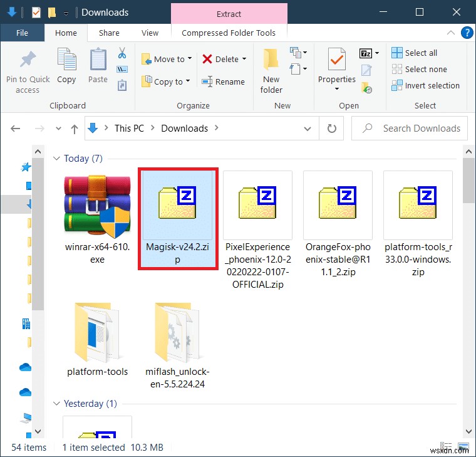476x457 pixels.
Task: Open the Properties dropdown arrow
Action: click(337, 89)
